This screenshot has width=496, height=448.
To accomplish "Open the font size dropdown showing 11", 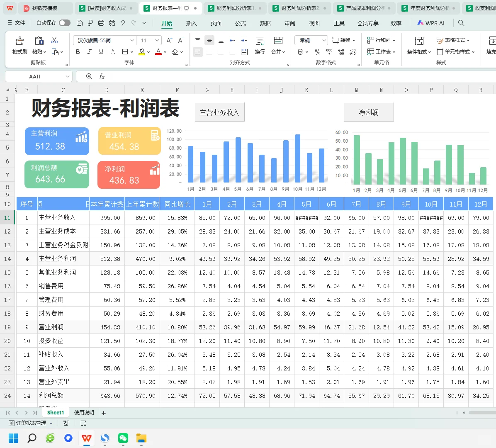I will (x=157, y=40).
